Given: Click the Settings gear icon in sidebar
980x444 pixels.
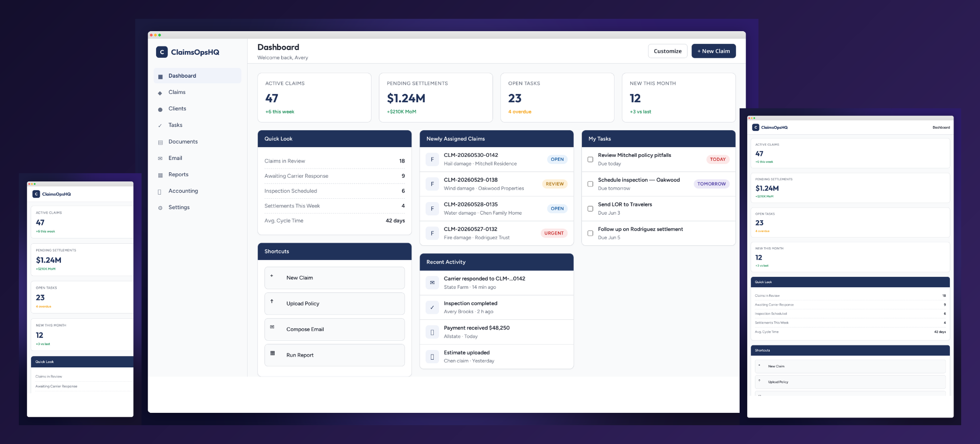Looking at the screenshot, I should [x=160, y=207].
